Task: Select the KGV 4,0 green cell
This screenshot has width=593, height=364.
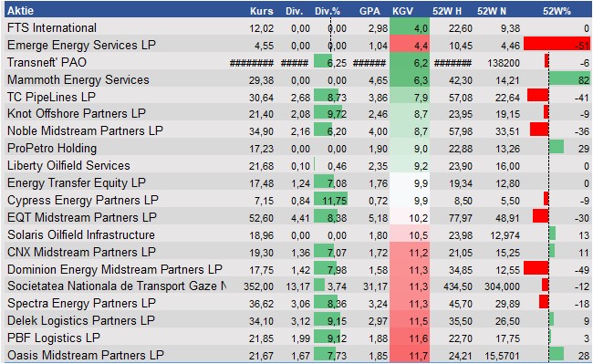Action: tap(410, 27)
